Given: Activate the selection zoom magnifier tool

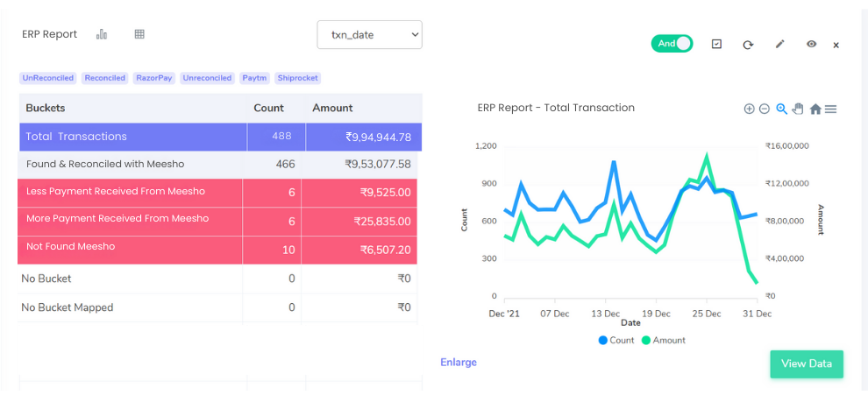Looking at the screenshot, I should point(782,109).
